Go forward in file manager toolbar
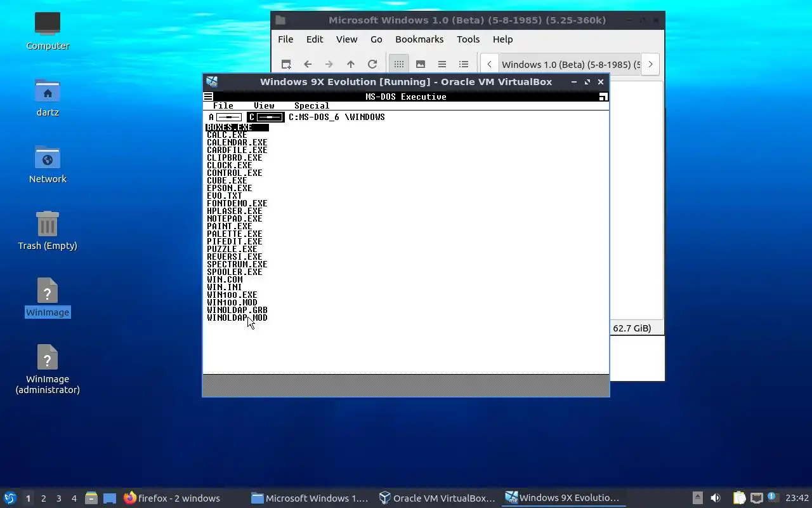Image resolution: width=812 pixels, height=508 pixels. point(329,64)
